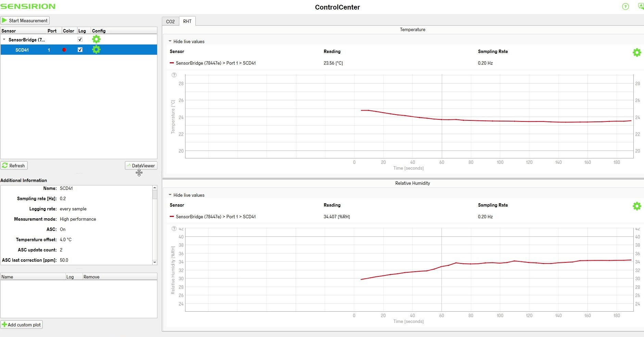Image resolution: width=644 pixels, height=337 pixels.
Task: Toggle the SCD41 Log checkbox
Action: 80,50
